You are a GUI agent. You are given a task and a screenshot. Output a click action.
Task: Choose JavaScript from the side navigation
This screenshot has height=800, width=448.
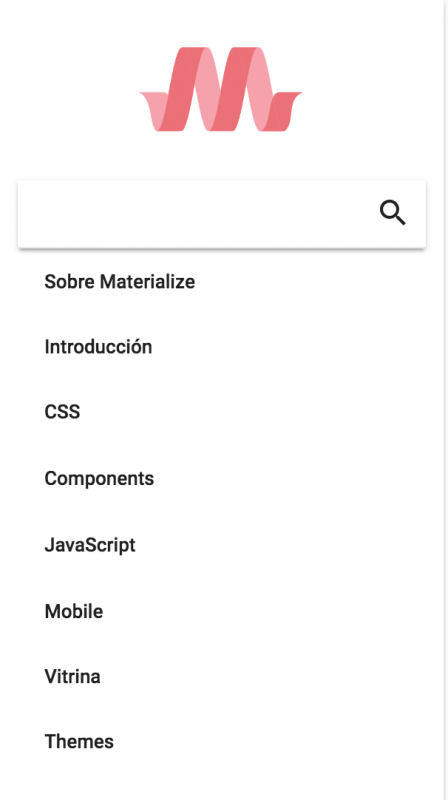point(90,545)
